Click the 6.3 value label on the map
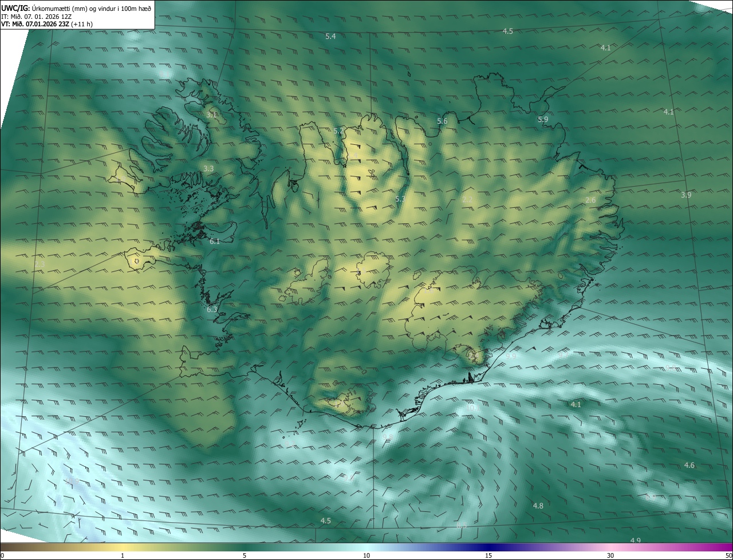This screenshot has height=560, width=733. pyautogui.click(x=212, y=310)
